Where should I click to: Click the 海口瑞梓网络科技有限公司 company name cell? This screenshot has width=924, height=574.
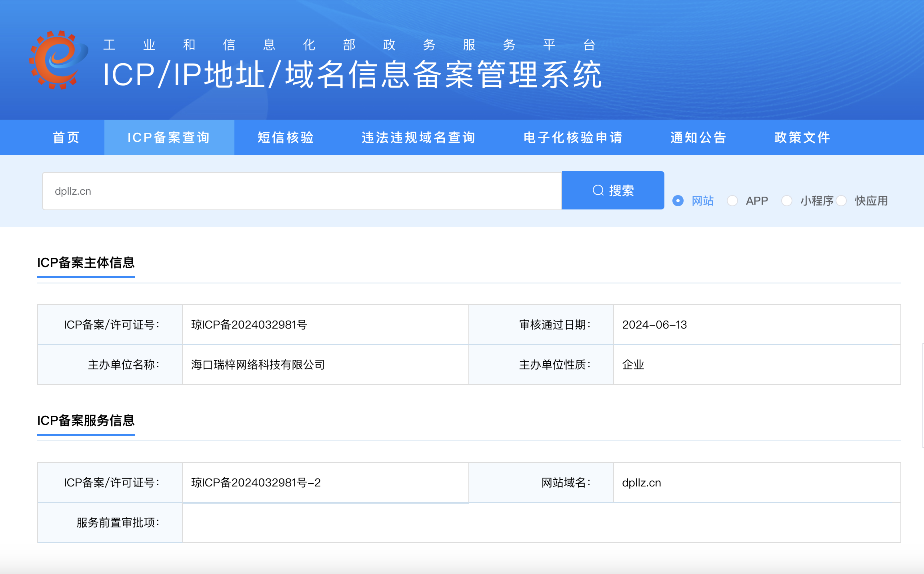pyautogui.click(x=258, y=365)
